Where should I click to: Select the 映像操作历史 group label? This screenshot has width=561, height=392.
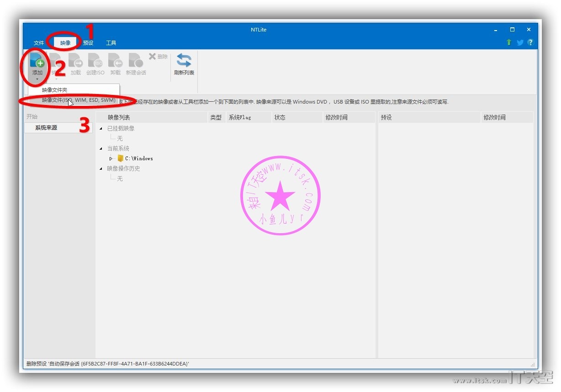pos(124,169)
